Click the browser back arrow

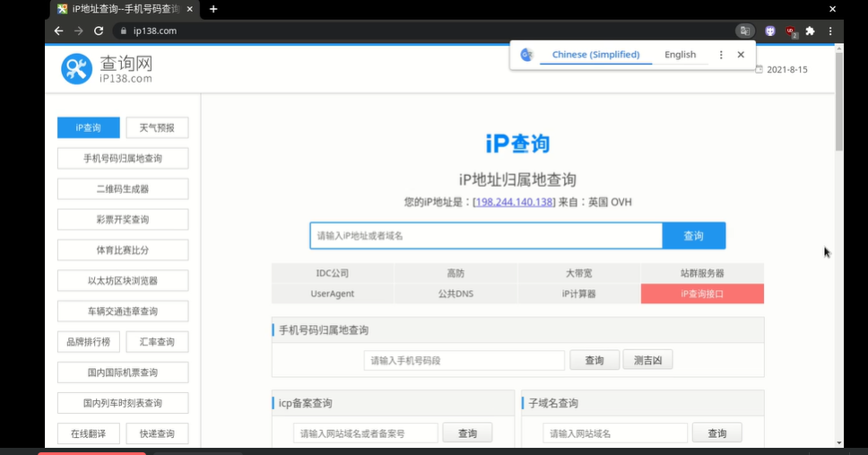pyautogui.click(x=59, y=31)
